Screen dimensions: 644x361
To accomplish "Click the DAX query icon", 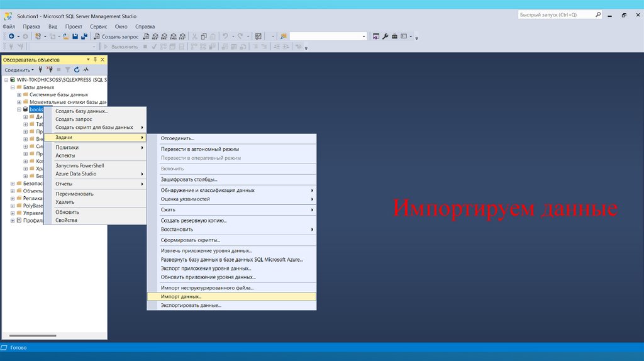I will [182, 36].
